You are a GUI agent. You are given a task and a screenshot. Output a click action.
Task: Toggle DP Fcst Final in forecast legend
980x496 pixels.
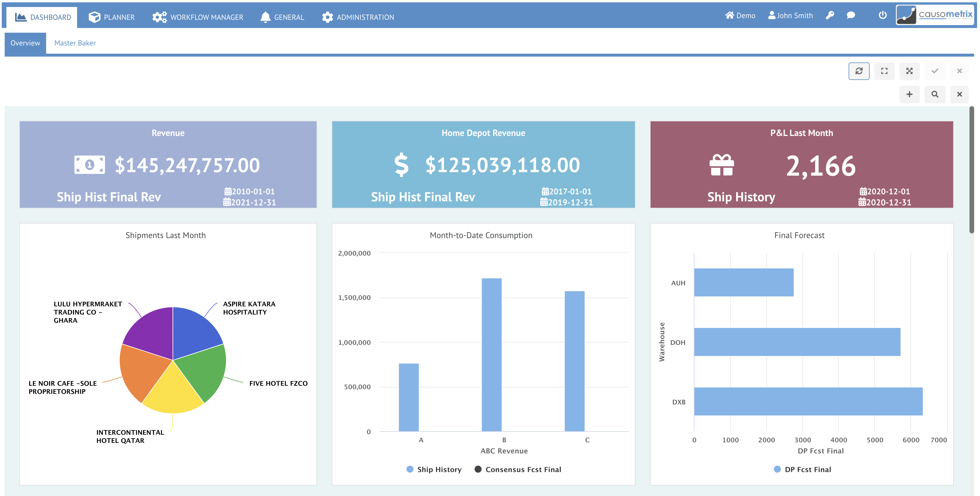(802, 469)
